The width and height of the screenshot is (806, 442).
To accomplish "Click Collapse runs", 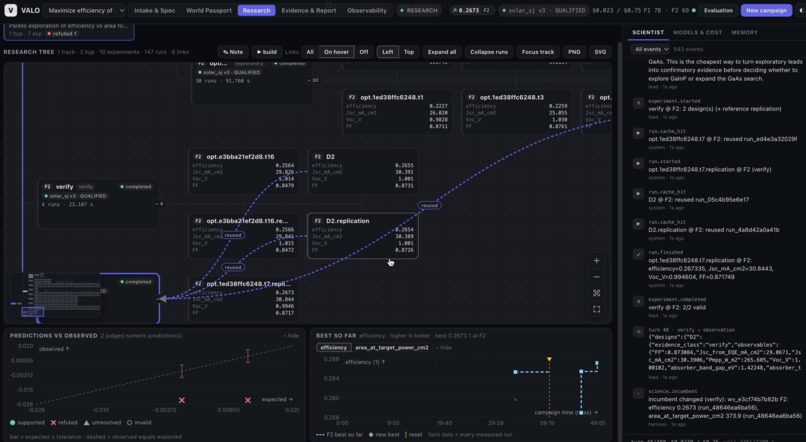I will coord(488,52).
